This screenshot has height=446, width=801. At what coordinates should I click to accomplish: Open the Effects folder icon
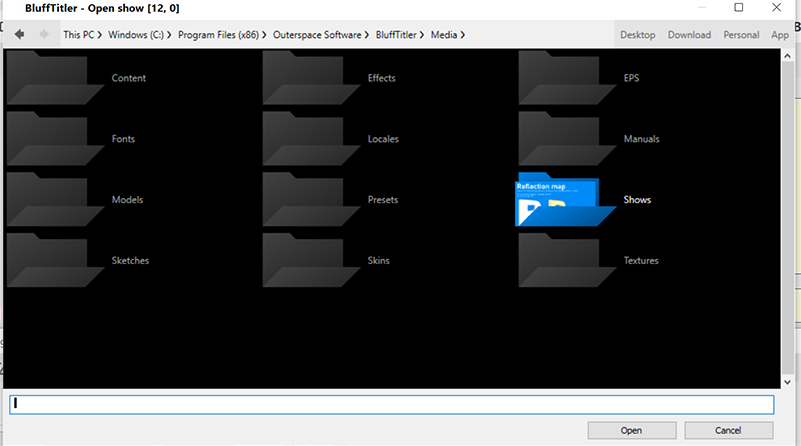[311, 78]
